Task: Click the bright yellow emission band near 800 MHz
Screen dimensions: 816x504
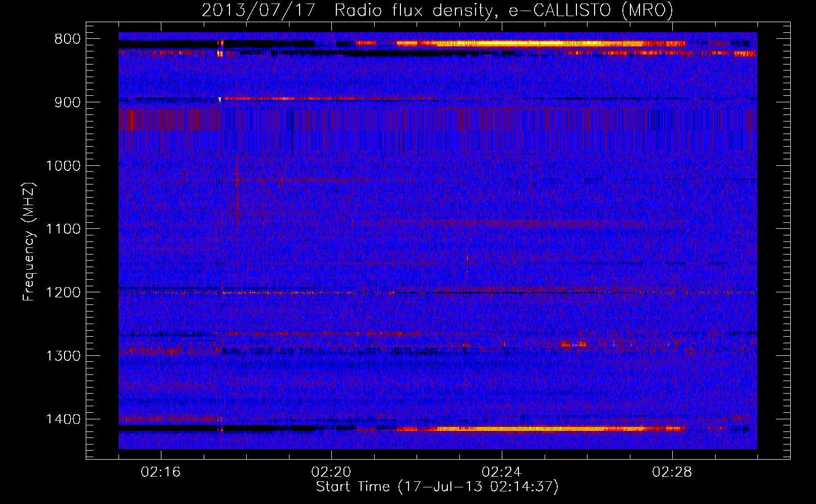Action: pyautogui.click(x=541, y=44)
